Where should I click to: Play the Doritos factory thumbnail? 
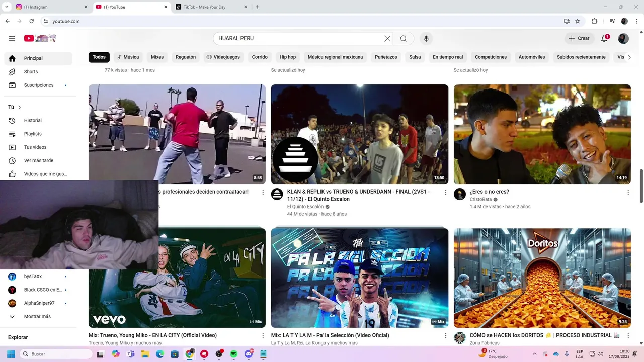pos(542,278)
